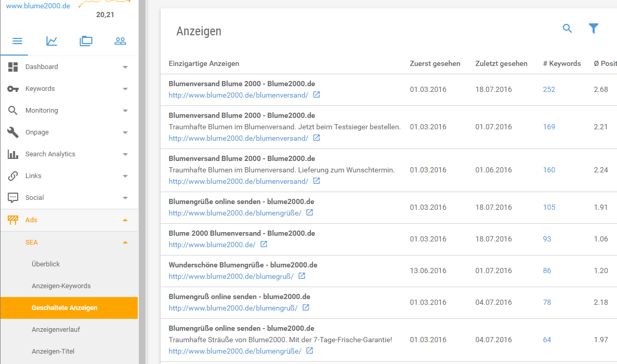Open external link icon next to blumegruß/ URL
The image size is (617, 364).
(x=302, y=276)
